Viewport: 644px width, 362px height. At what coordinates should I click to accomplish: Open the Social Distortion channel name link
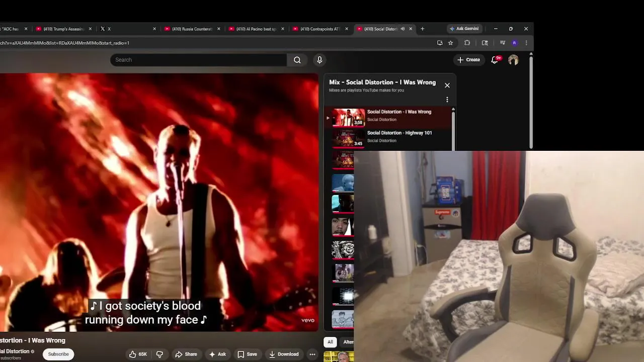click(15, 351)
